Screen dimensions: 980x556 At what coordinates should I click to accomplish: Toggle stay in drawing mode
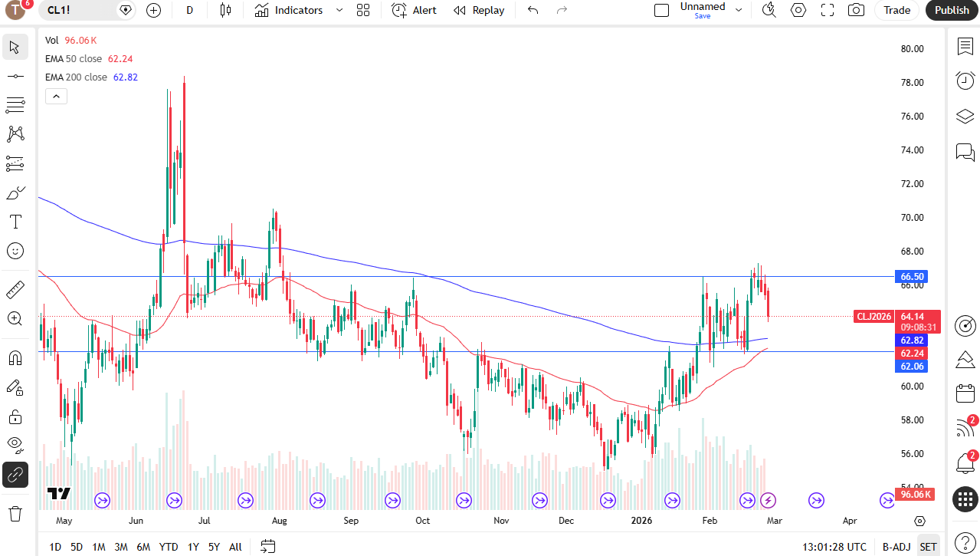[x=15, y=387]
